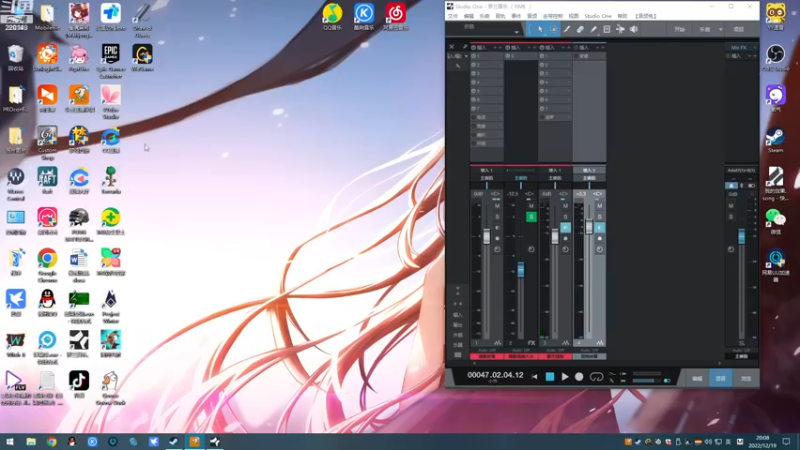
Task: Mute the main output channel
Action: click(731, 206)
